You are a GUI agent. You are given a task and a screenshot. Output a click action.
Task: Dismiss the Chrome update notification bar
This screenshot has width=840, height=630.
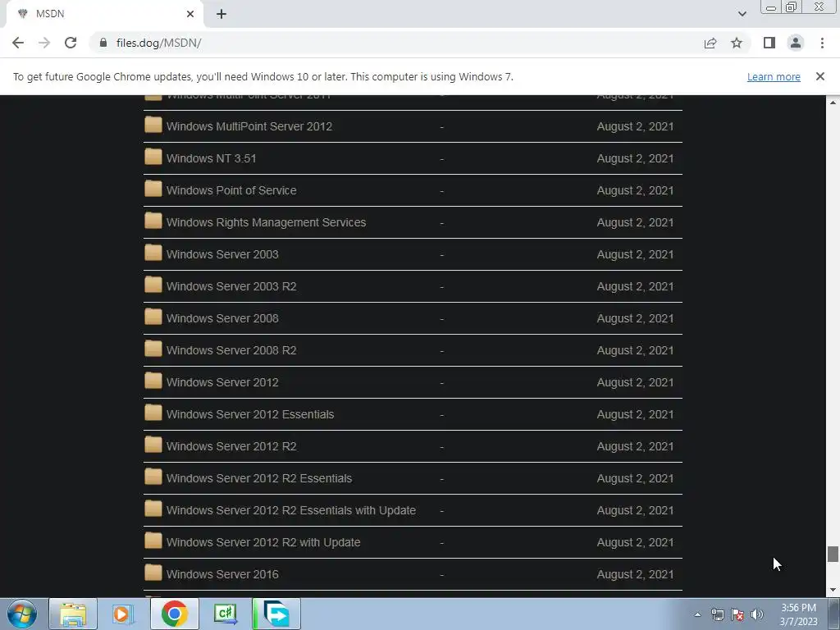pyautogui.click(x=820, y=76)
